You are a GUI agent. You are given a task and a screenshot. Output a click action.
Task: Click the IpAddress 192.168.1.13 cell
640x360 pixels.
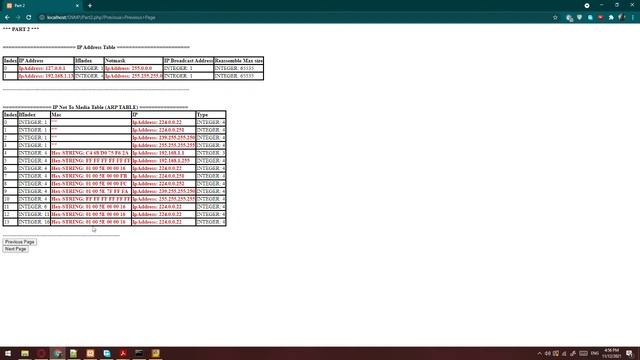click(46, 76)
